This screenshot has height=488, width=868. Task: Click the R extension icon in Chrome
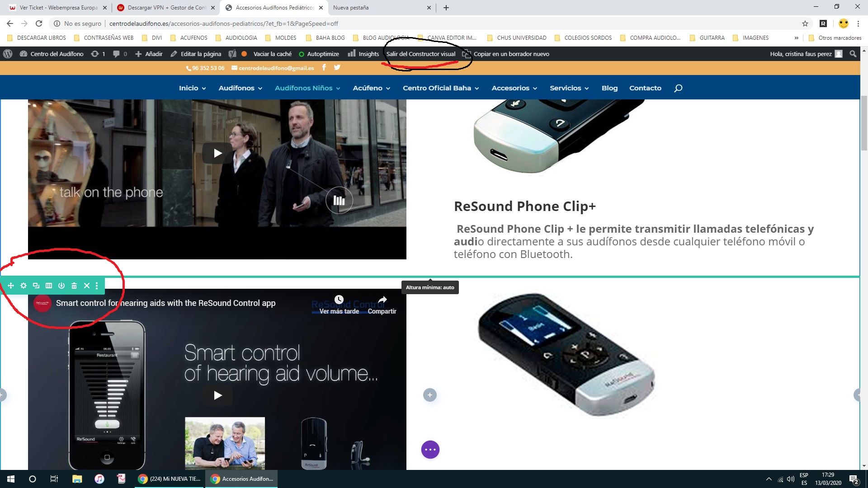(824, 23)
